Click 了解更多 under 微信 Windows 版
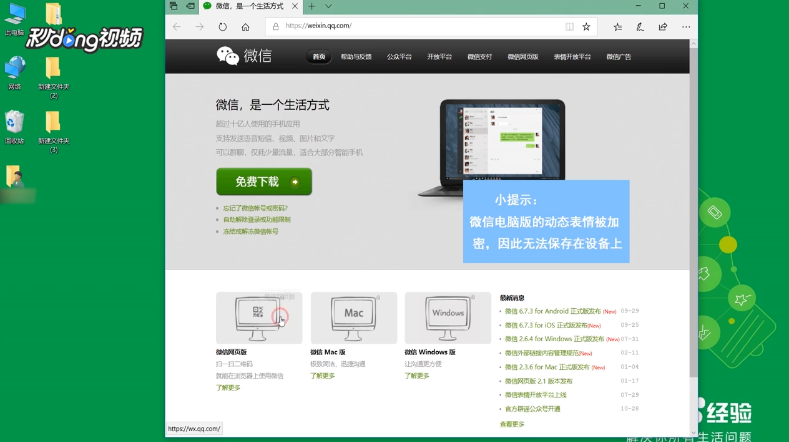The height and width of the screenshot is (442, 789). pyautogui.click(x=417, y=376)
